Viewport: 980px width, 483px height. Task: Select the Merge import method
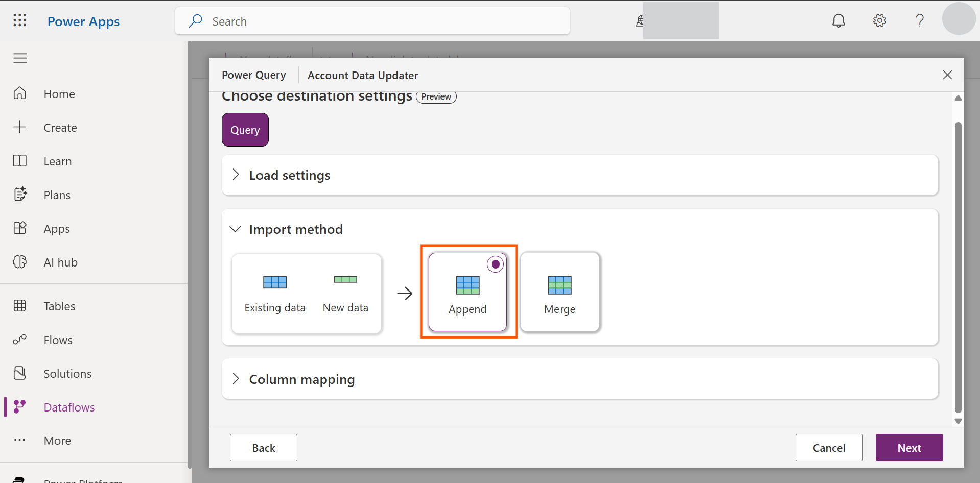[559, 292]
